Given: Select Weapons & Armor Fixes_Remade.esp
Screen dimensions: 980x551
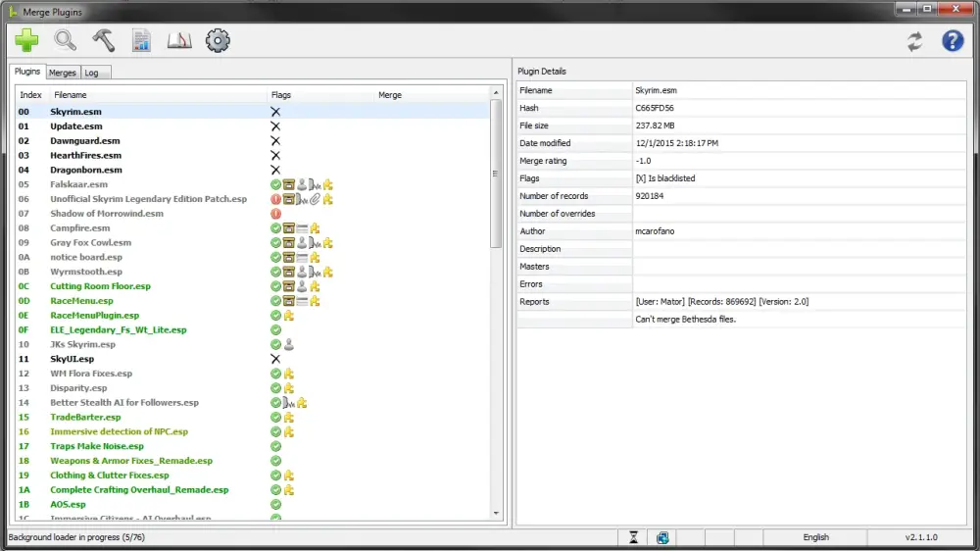Looking at the screenshot, I should point(131,461).
